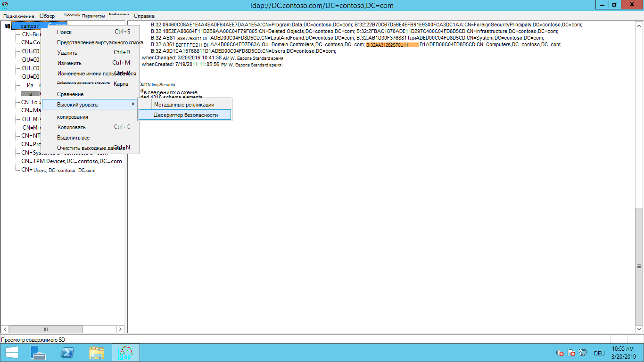Launch PowerShell from the taskbar

coord(67,353)
